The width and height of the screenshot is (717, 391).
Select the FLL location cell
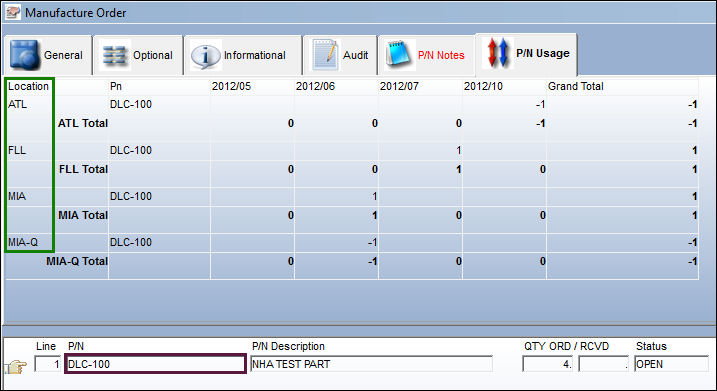coord(17,150)
